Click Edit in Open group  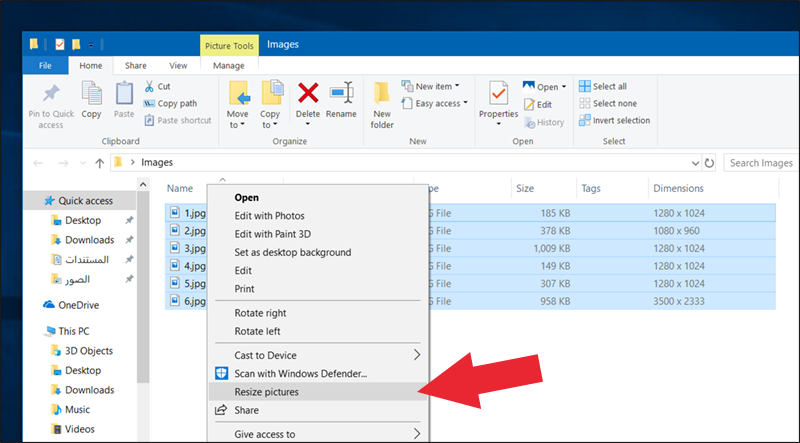click(538, 105)
